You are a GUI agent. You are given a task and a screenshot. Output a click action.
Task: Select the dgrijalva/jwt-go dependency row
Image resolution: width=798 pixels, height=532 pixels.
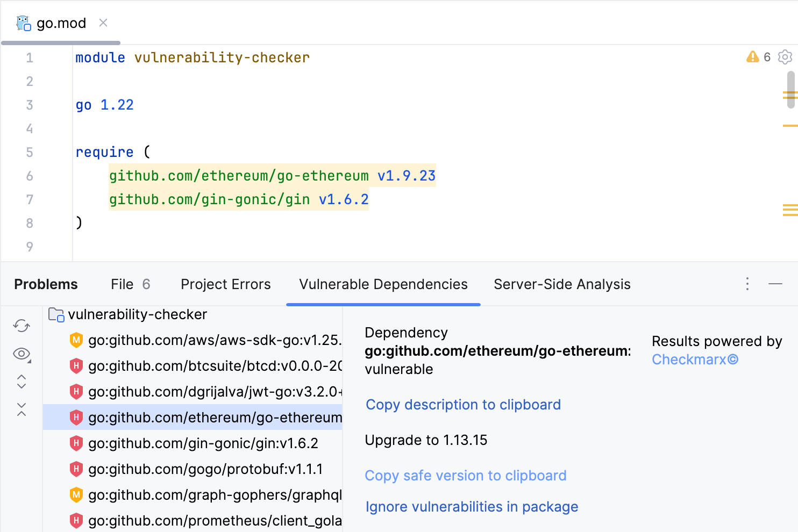193,392
